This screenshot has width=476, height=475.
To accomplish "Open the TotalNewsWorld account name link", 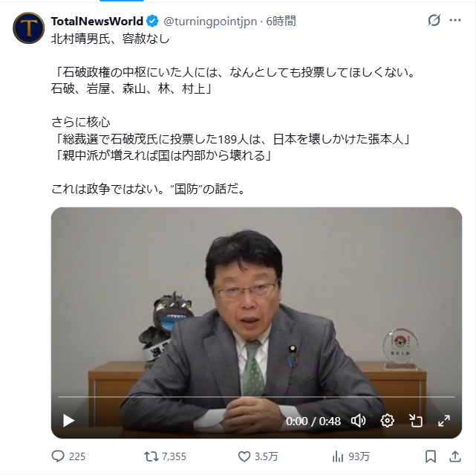I will click(x=97, y=22).
